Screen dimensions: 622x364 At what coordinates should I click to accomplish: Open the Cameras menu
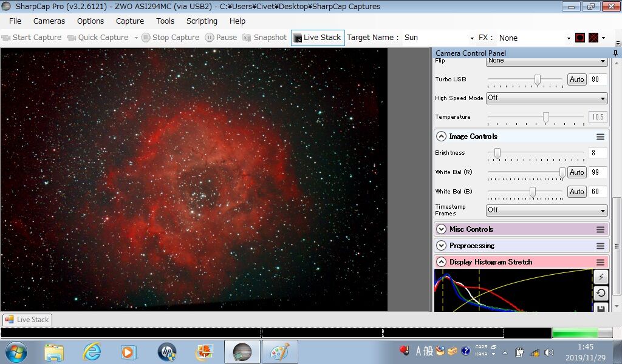point(49,21)
